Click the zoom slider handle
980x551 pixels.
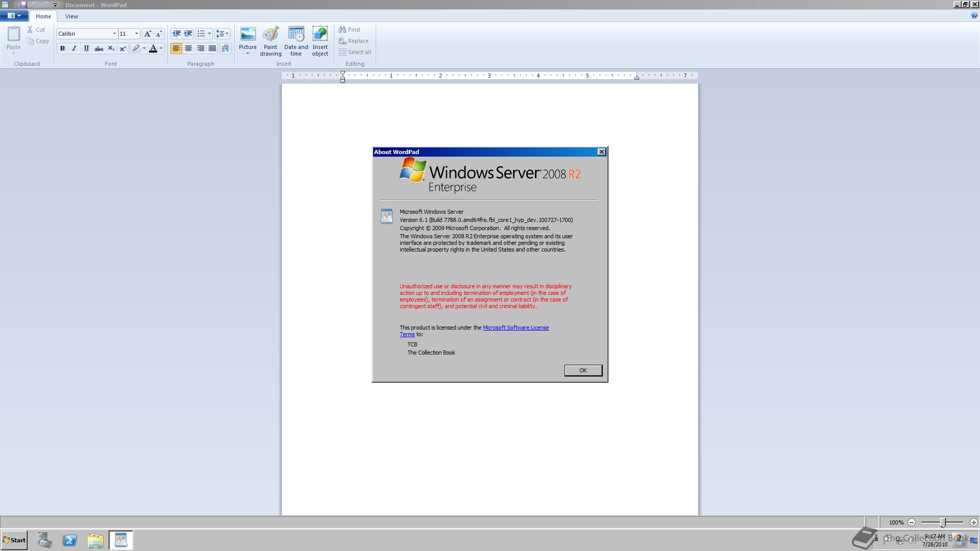(943, 522)
